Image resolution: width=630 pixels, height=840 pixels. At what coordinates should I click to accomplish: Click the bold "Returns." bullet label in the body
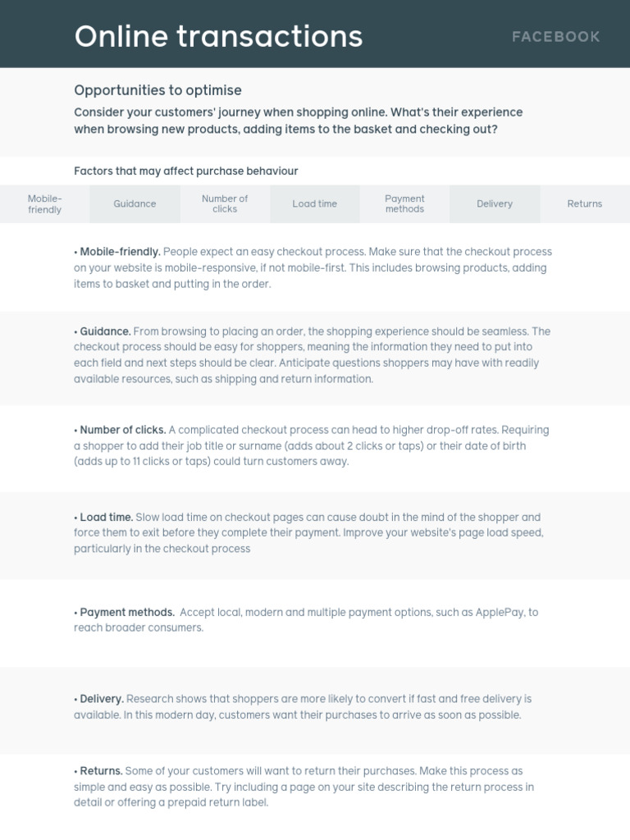pos(101,771)
